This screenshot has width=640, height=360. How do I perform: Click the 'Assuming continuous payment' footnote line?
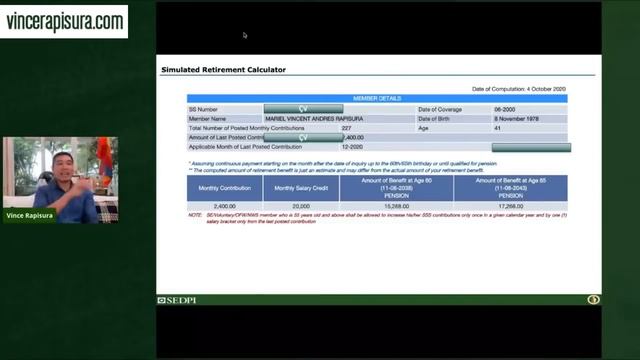click(343, 164)
